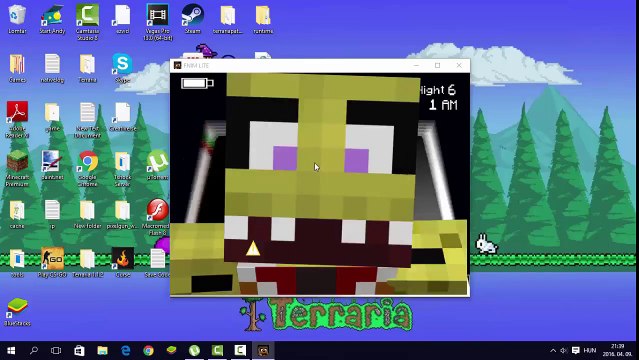639x360 pixels.
Task: Minimize the FNIM LITE window
Action: tap(416, 65)
